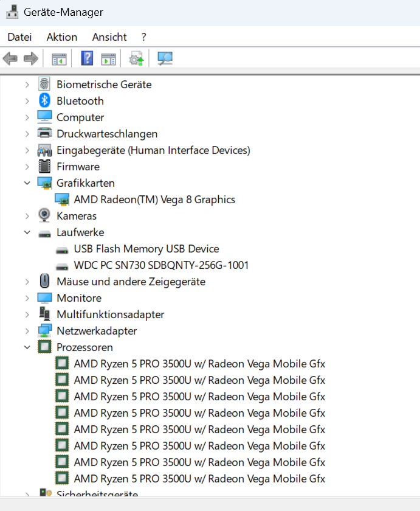The image size is (420, 511).
Task: Collapse the Prozessoren node
Action: (x=27, y=347)
